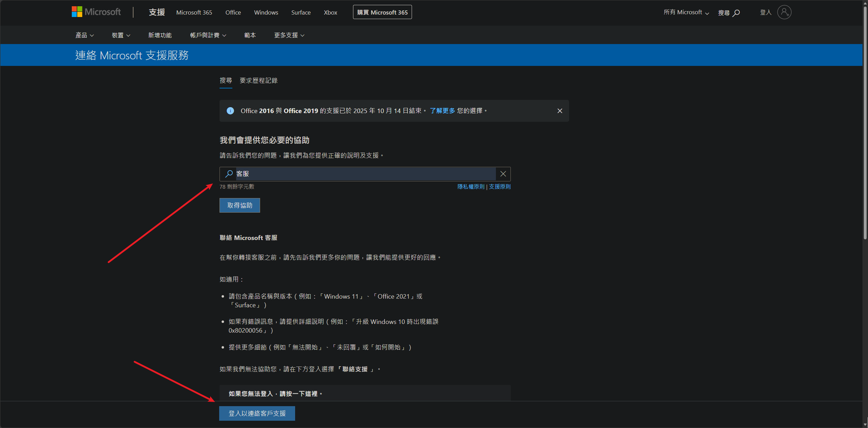The width and height of the screenshot is (868, 428).
Task: Click the magnifier icon inside the search field
Action: pos(229,174)
